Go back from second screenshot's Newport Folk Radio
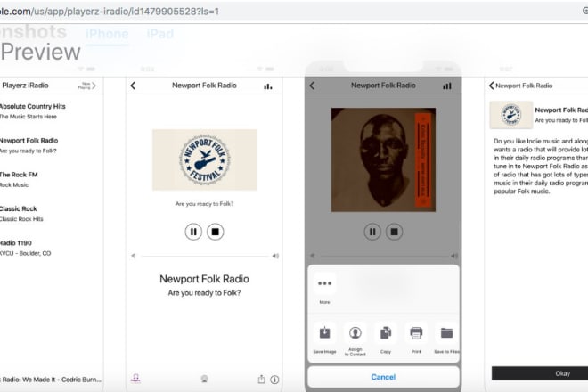Viewport: 588px width, 392px height. [133, 86]
